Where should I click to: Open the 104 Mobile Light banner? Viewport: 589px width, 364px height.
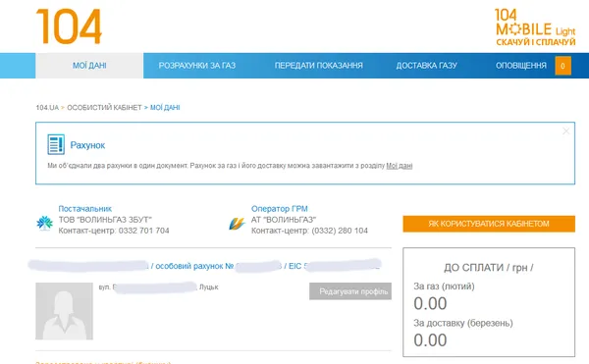click(x=535, y=27)
